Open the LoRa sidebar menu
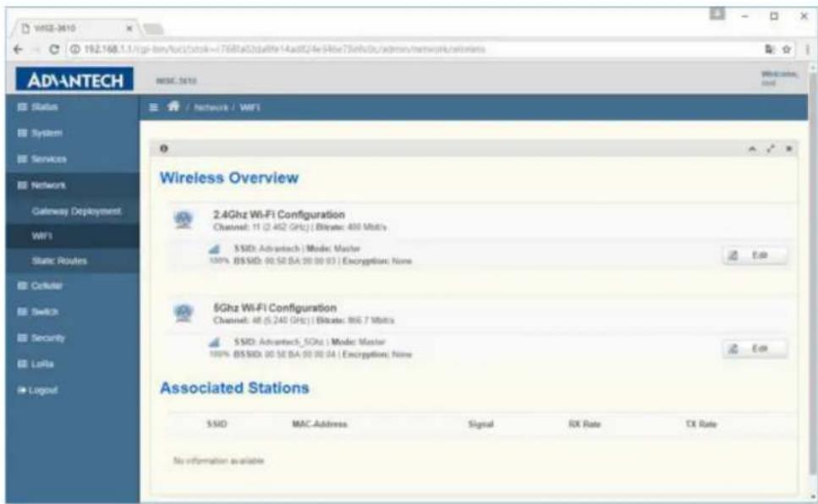 tap(42, 364)
